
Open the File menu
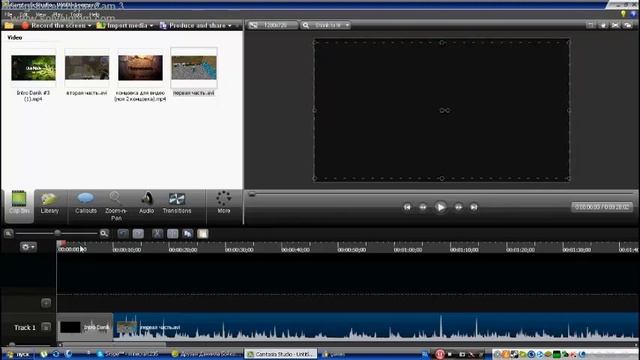point(8,15)
